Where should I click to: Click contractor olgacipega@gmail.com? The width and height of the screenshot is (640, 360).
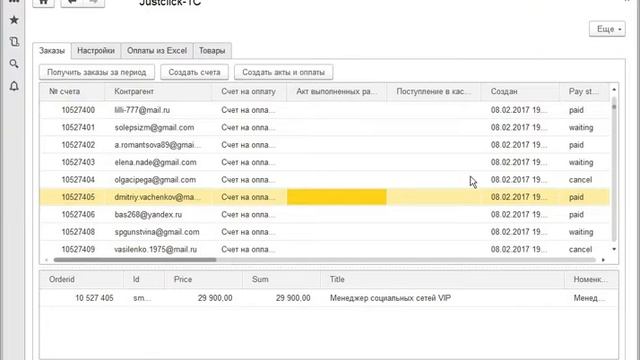click(155, 180)
